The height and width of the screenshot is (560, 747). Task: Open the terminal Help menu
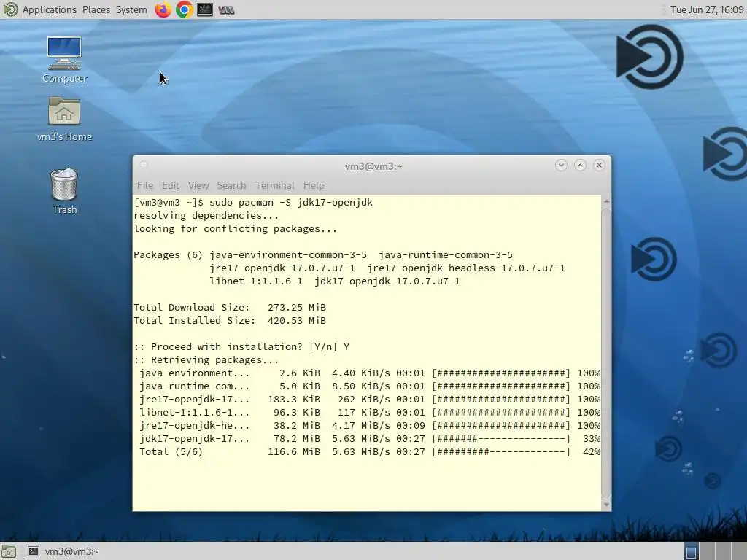tap(314, 185)
